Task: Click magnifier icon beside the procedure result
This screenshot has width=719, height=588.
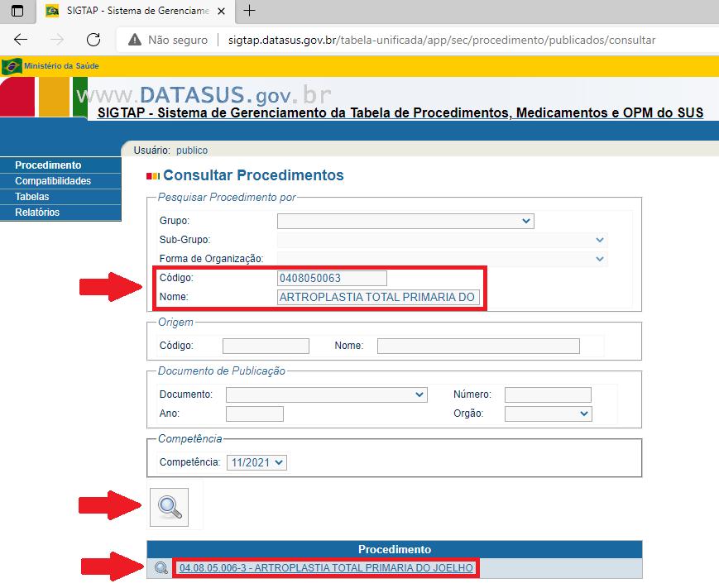Action: 161,568
